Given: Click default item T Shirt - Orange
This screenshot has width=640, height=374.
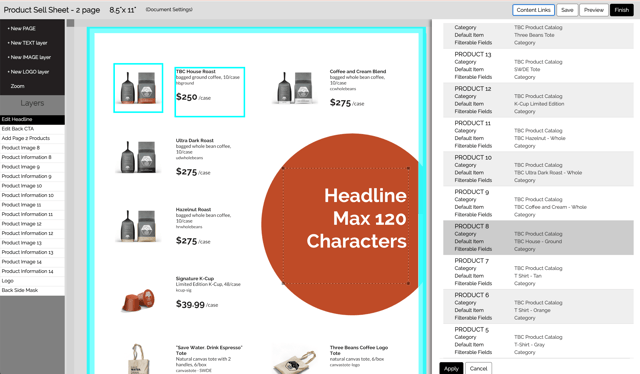Looking at the screenshot, I should pos(532,310).
